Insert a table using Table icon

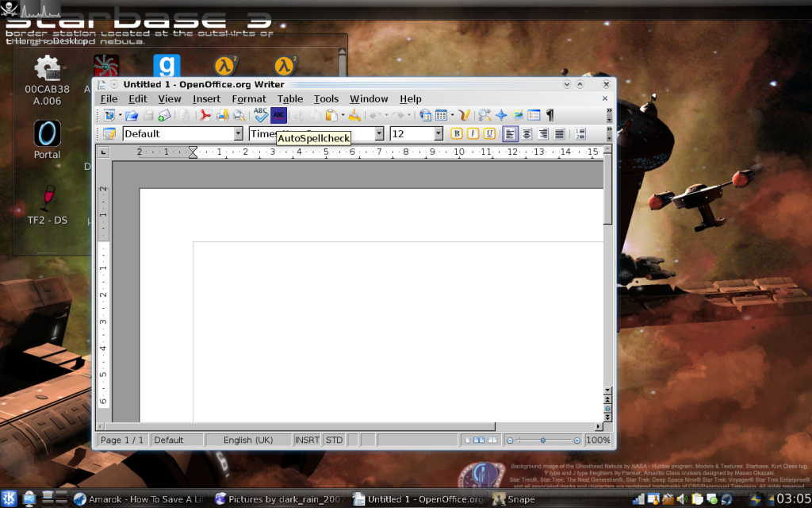(x=441, y=115)
